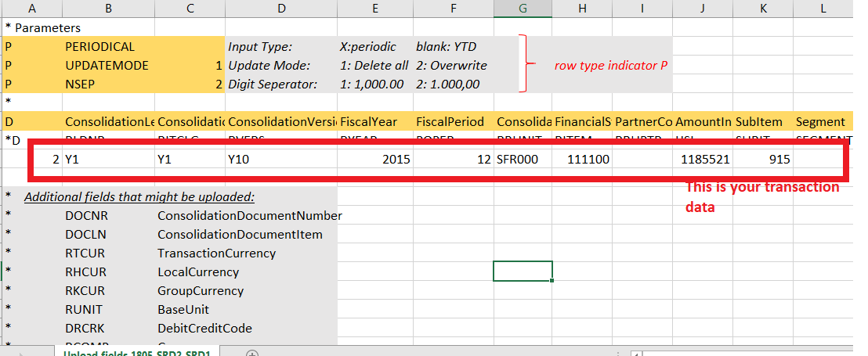Click the red 'row type indicator P' text
The width and height of the screenshot is (868, 356).
click(x=610, y=66)
